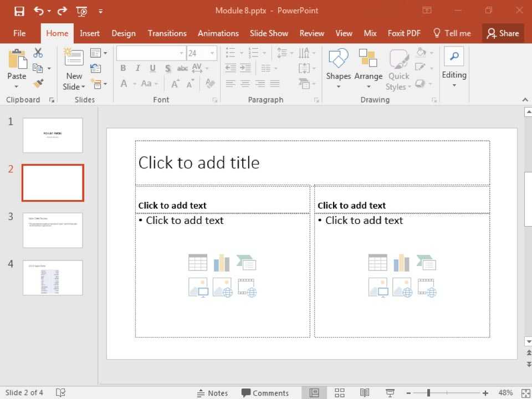Image resolution: width=532 pixels, height=399 pixels.
Task: Toggle Bold formatting
Action: coord(123,68)
